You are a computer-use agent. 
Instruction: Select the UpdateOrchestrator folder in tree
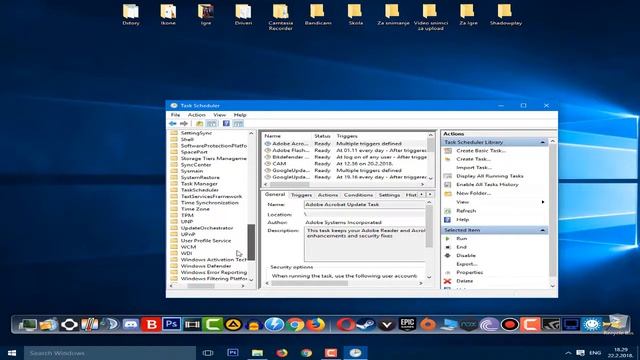[207, 228]
